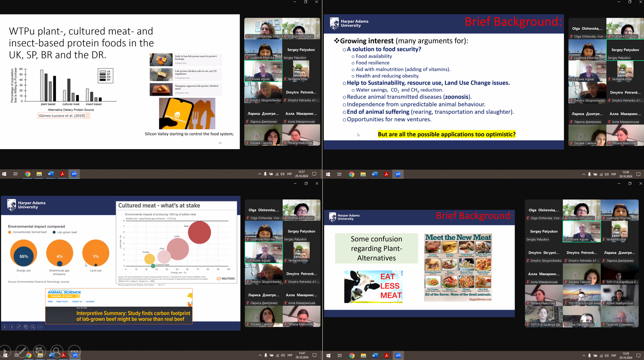This screenshot has width=644, height=360.
Task: Click the small next-slide arrow under Cultured meat slide
Action: click(x=11, y=327)
